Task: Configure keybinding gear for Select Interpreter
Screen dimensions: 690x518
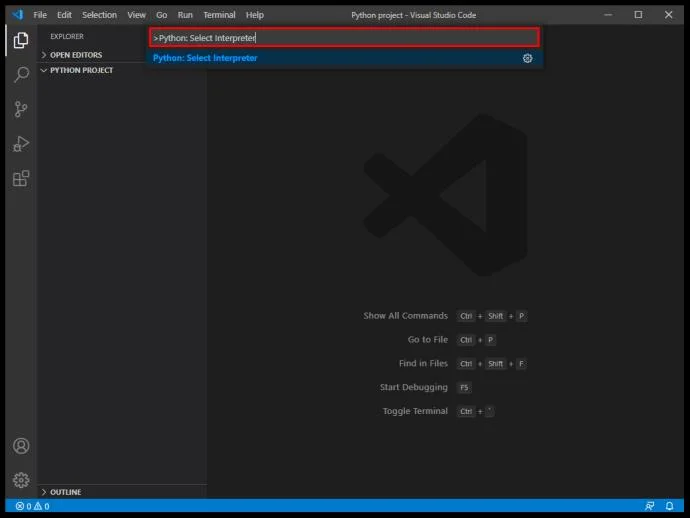Action: [x=527, y=58]
